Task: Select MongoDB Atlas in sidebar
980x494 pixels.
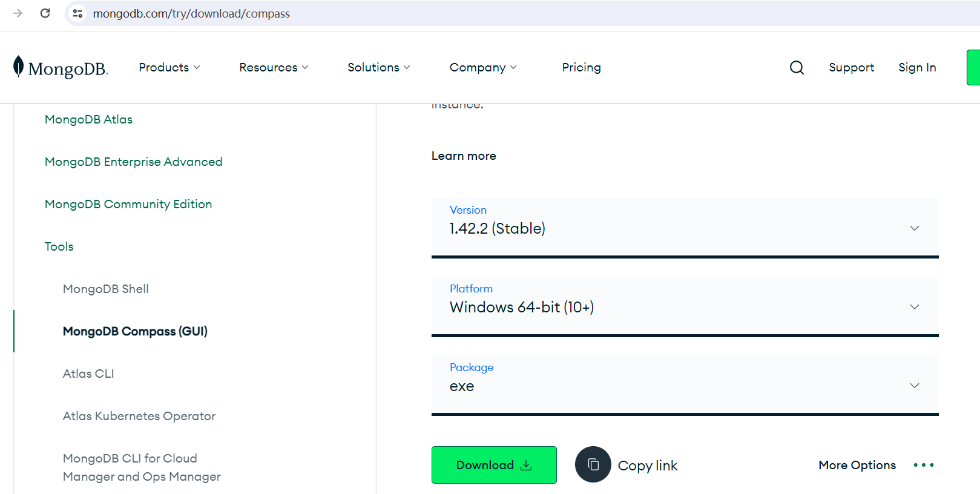Action: [88, 119]
